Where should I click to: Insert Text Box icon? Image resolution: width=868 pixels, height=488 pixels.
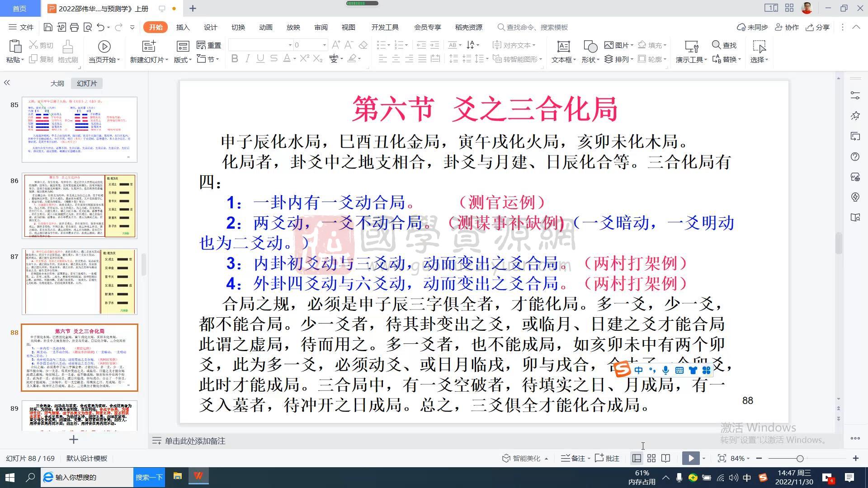pyautogui.click(x=563, y=46)
